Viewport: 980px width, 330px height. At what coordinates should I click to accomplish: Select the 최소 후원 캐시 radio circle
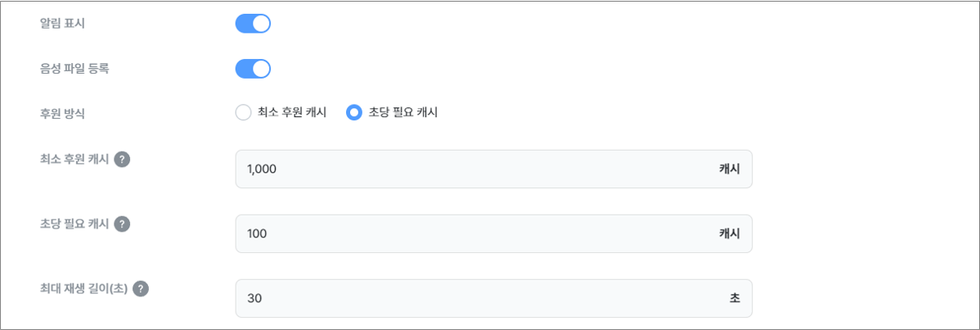click(243, 113)
